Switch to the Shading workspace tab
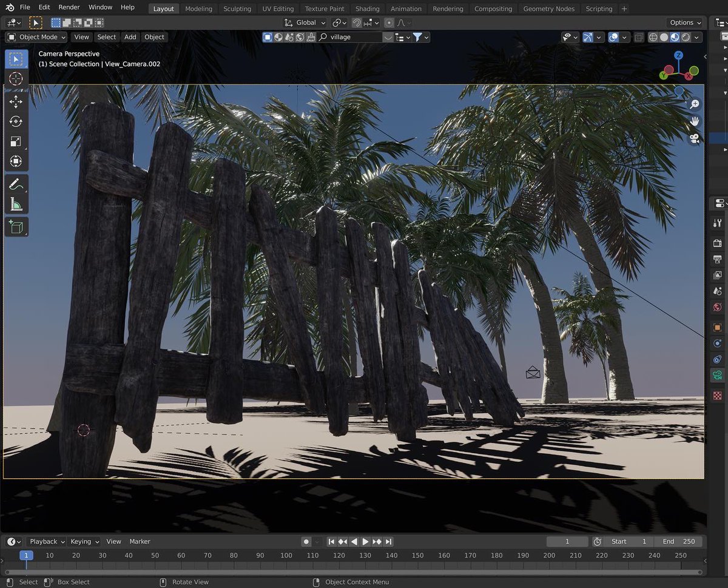The height and width of the screenshot is (588, 728). coord(367,8)
